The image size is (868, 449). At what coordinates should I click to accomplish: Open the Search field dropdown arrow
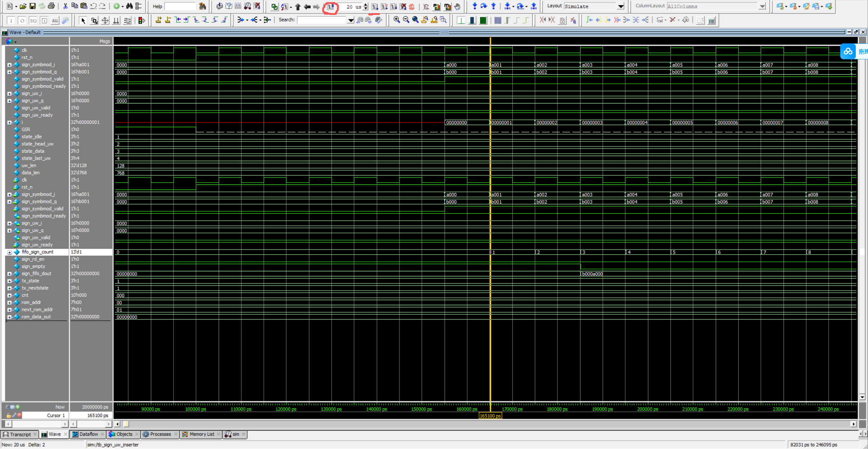coord(351,20)
